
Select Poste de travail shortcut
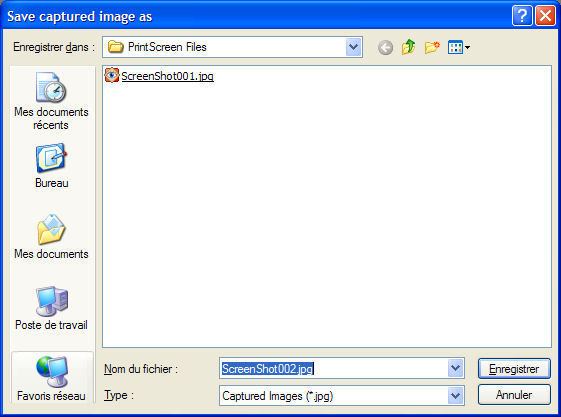51,308
